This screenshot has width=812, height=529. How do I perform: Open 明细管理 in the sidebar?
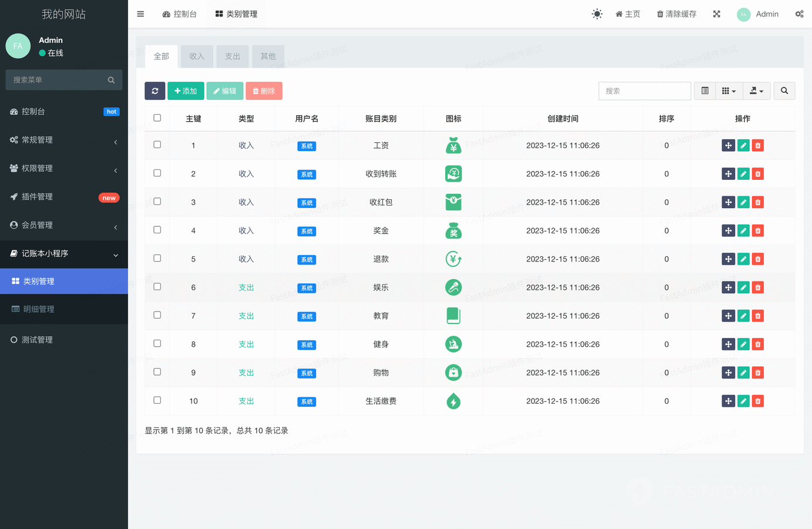pyautogui.click(x=39, y=309)
